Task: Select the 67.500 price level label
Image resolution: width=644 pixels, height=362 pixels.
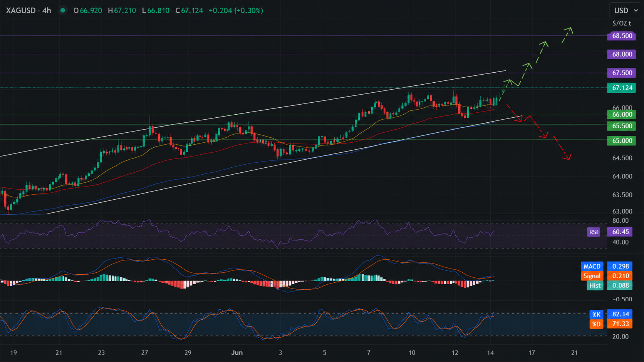Action: pyautogui.click(x=622, y=73)
